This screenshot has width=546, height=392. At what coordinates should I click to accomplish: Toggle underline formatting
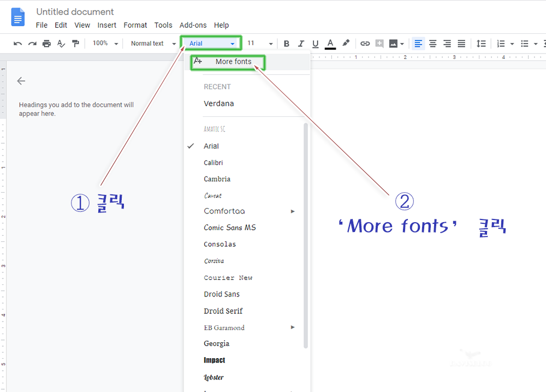click(315, 44)
